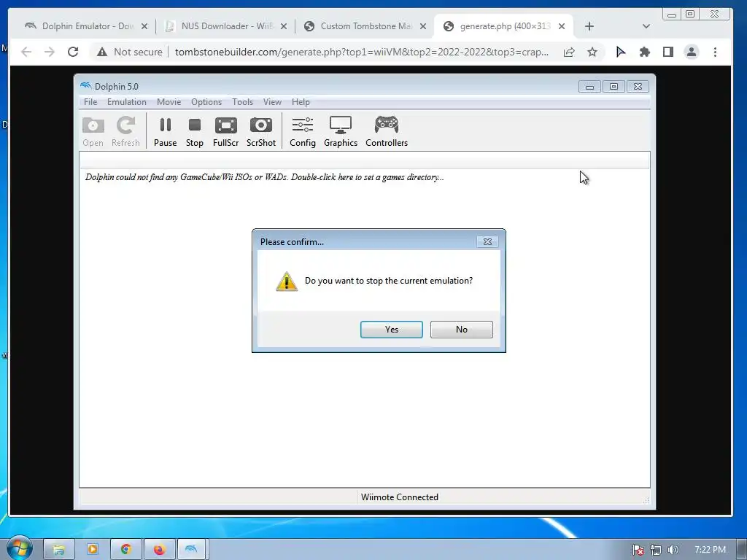Image resolution: width=747 pixels, height=560 pixels.
Task: Click the Pause emulation toolbar icon
Action: (166, 131)
